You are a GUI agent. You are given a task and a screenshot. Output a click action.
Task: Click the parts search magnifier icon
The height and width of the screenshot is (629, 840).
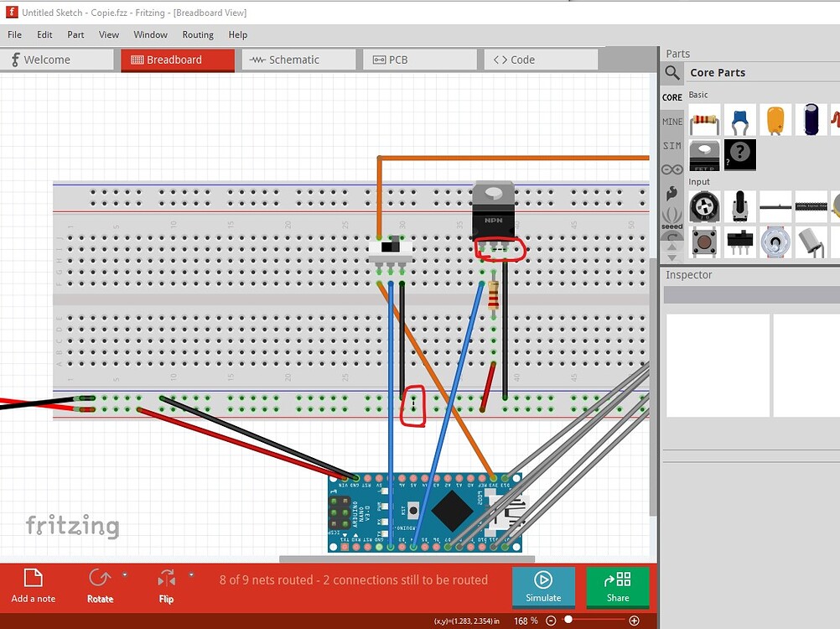[x=672, y=72]
